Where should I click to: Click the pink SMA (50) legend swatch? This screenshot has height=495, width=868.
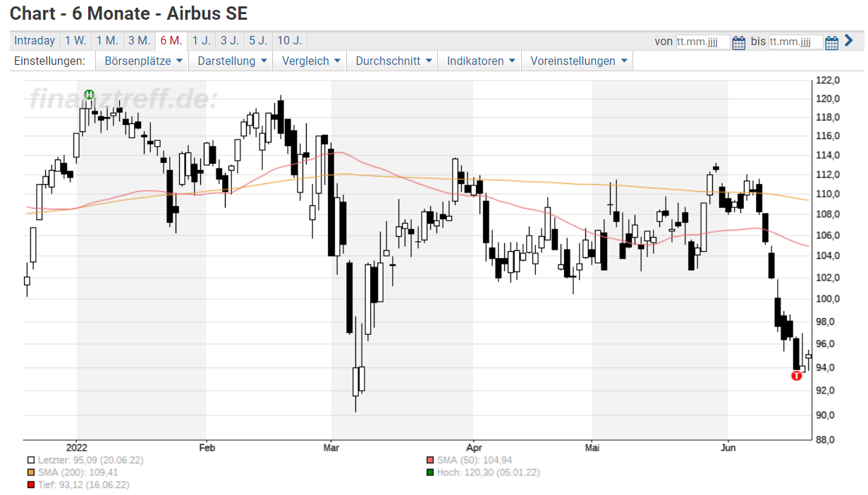click(430, 460)
